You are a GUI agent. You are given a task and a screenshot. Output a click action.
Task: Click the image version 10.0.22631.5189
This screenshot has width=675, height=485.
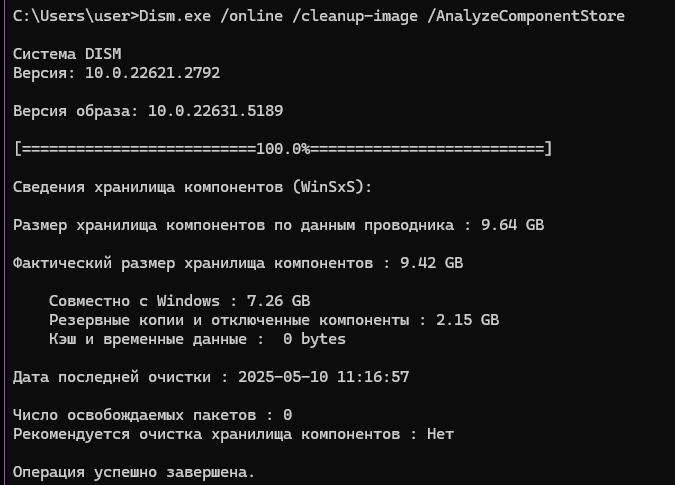pyautogui.click(x=215, y=111)
